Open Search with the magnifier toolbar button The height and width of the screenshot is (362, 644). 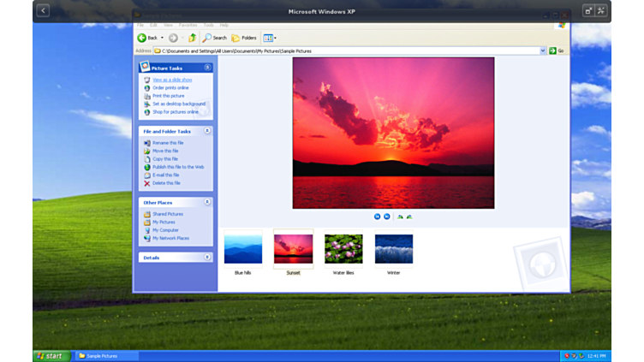[x=214, y=38]
